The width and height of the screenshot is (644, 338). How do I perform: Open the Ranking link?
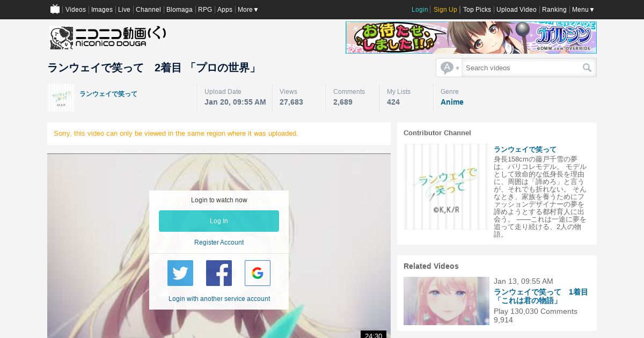(554, 9)
